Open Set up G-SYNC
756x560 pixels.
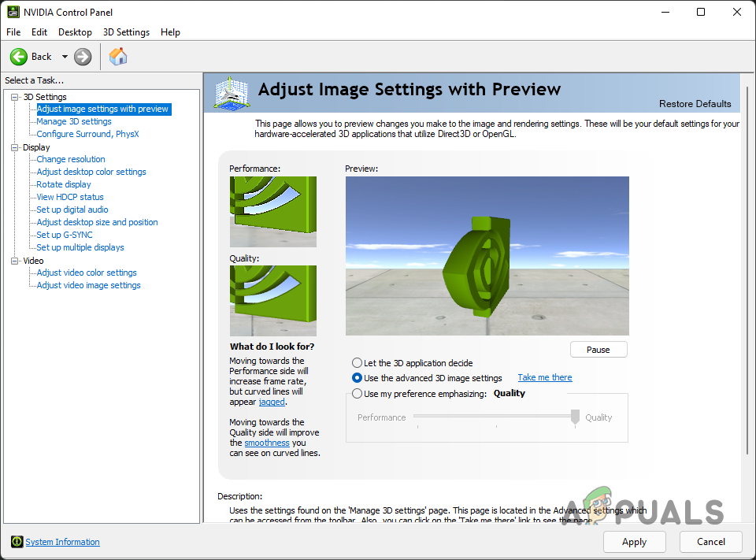(65, 235)
